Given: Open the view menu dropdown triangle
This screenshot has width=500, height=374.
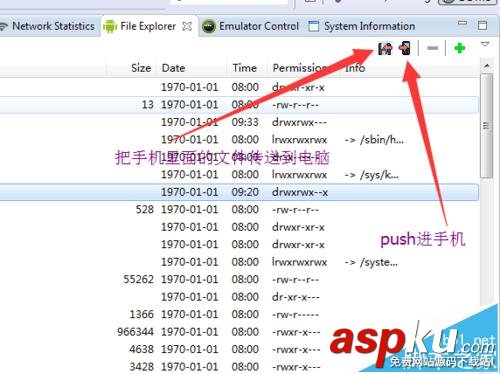Looking at the screenshot, I should coord(485,44).
